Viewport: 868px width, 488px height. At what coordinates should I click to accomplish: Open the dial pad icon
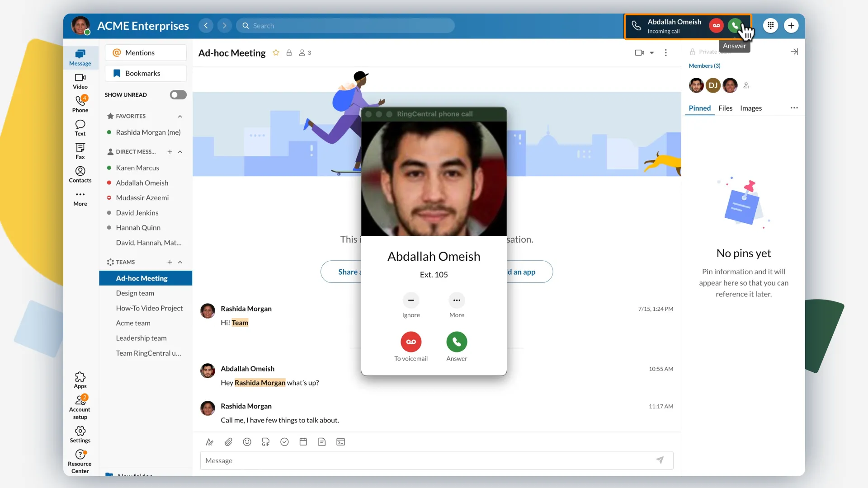[x=770, y=26]
